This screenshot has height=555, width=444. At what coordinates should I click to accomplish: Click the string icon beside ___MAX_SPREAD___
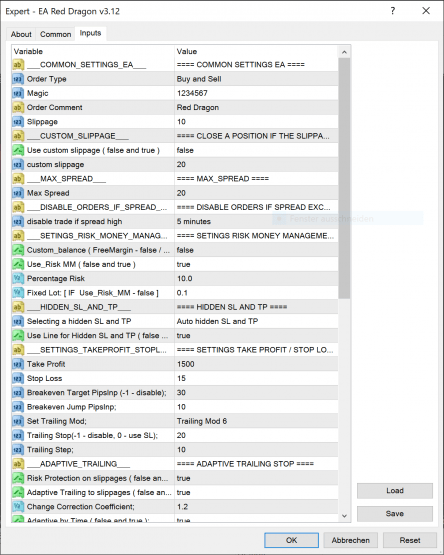[x=18, y=179]
